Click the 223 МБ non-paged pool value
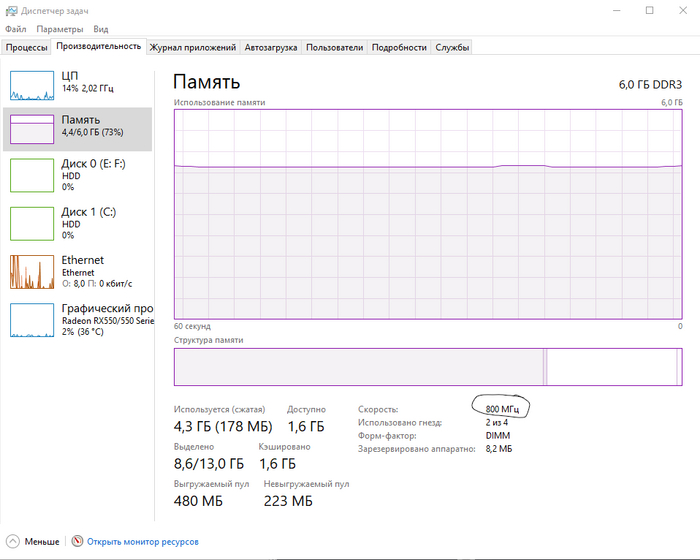 (288, 501)
